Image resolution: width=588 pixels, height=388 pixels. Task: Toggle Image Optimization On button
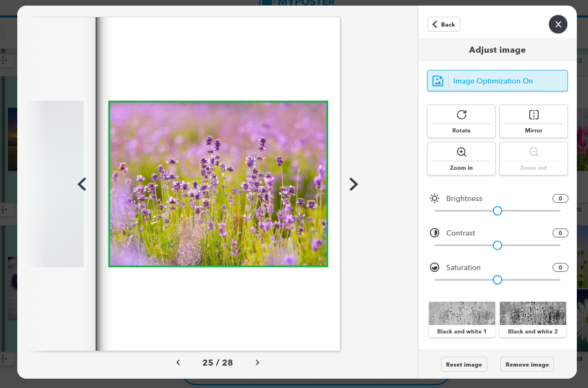498,81
